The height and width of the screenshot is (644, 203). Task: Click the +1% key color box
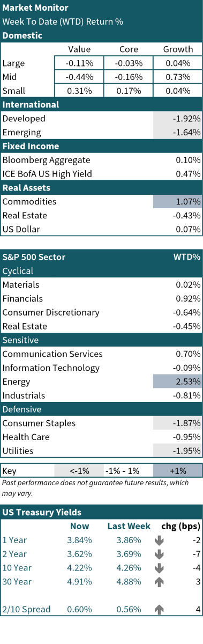tap(178, 471)
